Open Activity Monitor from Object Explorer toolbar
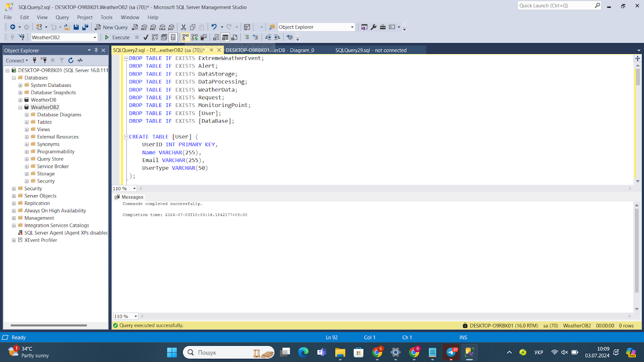The height and width of the screenshot is (362, 644). pos(80,60)
